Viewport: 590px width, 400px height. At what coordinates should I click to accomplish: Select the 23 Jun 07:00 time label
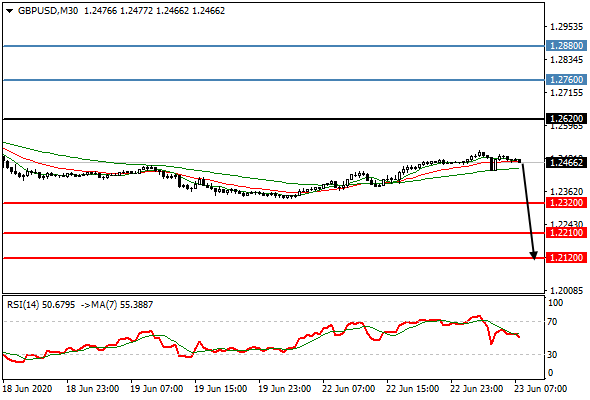pyautogui.click(x=540, y=388)
